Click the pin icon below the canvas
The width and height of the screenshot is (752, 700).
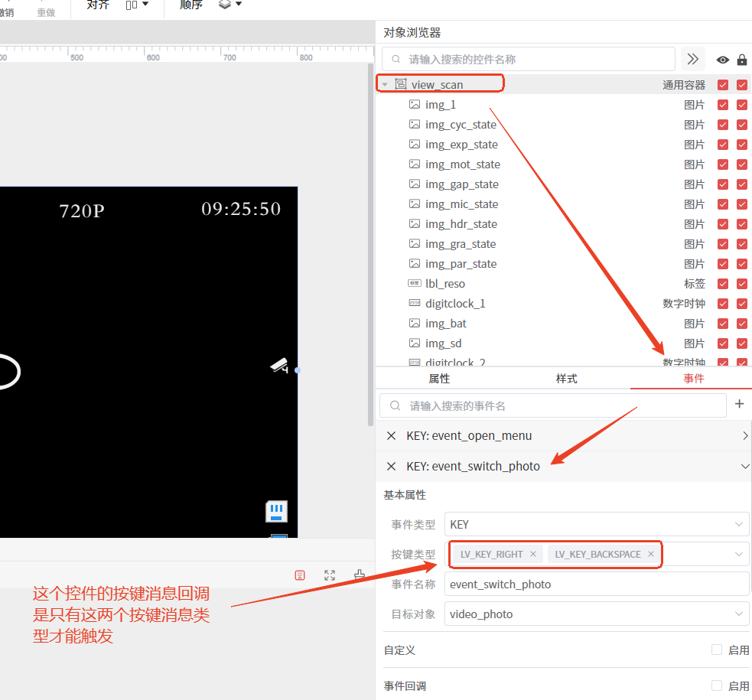point(360,575)
